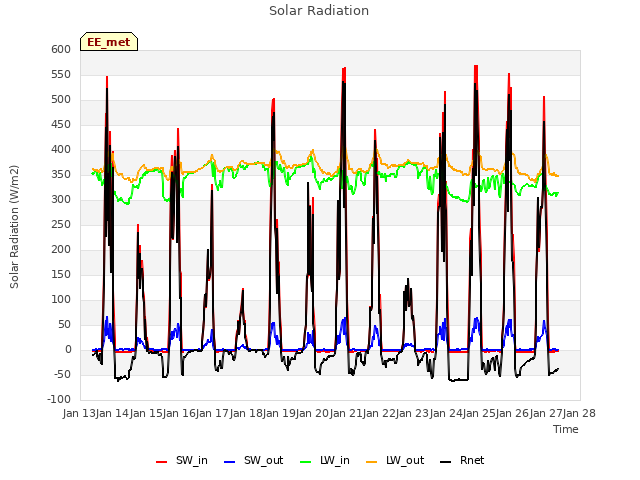Click the 550 y-axis tick label
The width and height of the screenshot is (640, 480).
tap(61, 74)
